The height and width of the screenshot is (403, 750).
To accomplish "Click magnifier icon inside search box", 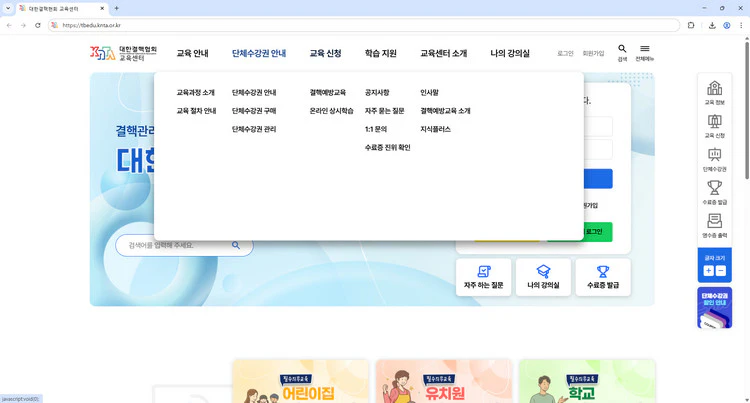I will 236,245.
